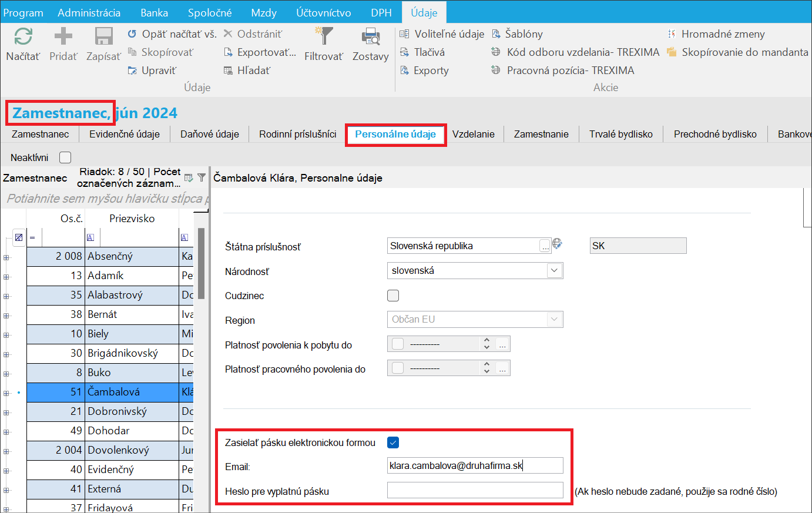The width and height of the screenshot is (812, 513).
Task: Open the Exportovať... export option
Action: click(x=260, y=52)
